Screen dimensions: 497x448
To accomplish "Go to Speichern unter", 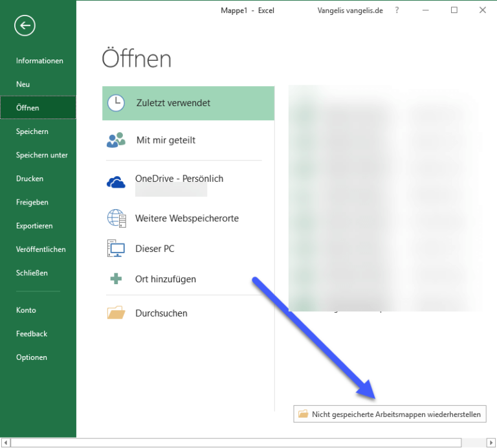I will [x=41, y=155].
